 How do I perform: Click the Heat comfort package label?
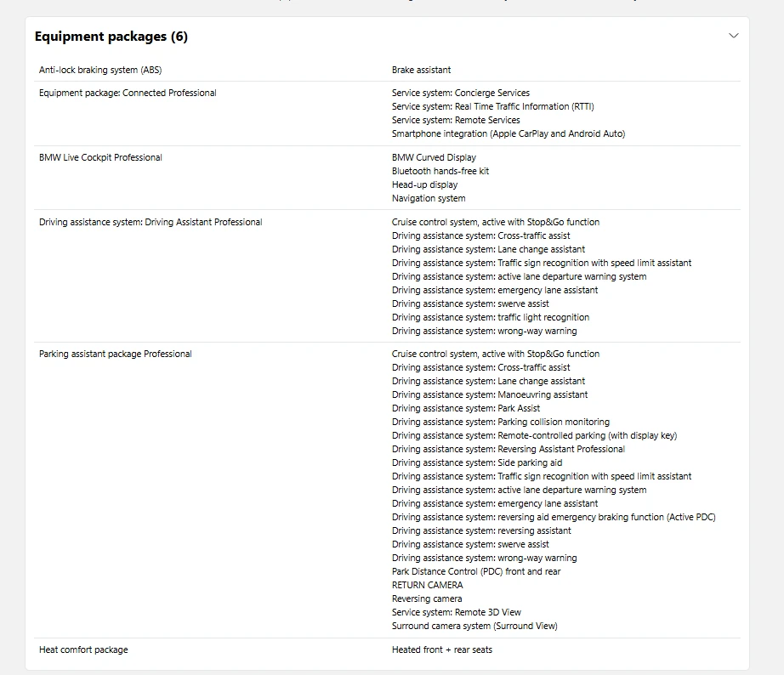(83, 650)
